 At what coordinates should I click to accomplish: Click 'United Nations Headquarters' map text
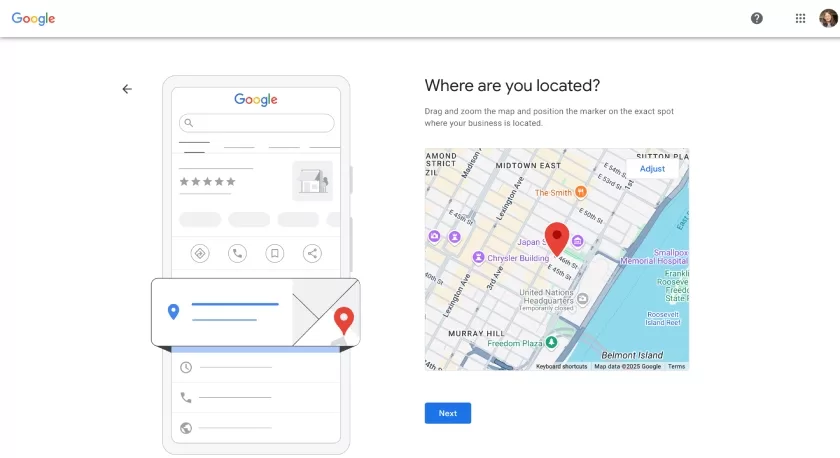pos(548,297)
